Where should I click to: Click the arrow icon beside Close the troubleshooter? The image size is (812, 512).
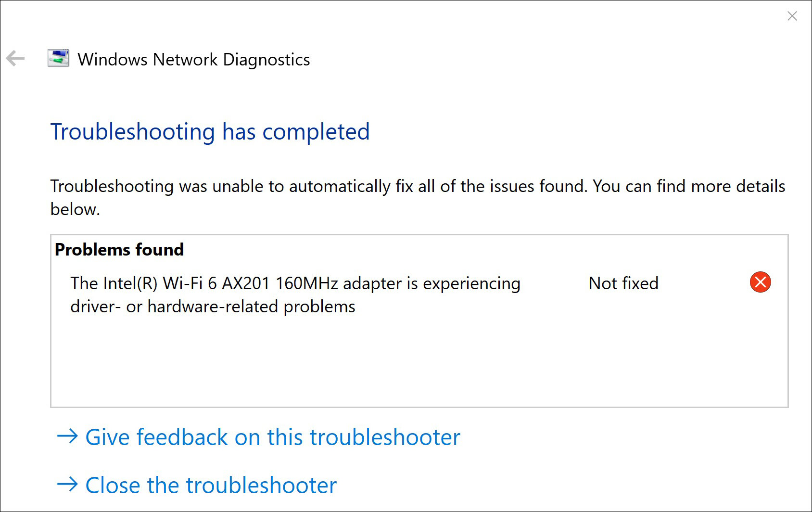67,484
